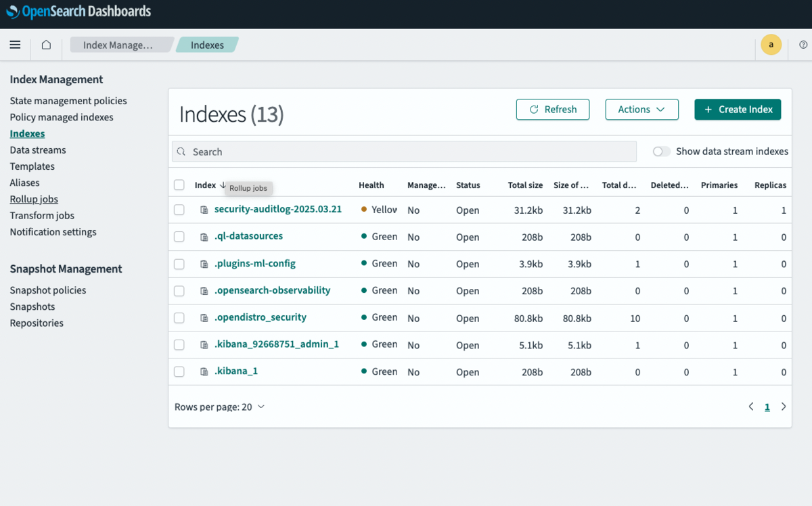Open Templates page

pos(32,166)
